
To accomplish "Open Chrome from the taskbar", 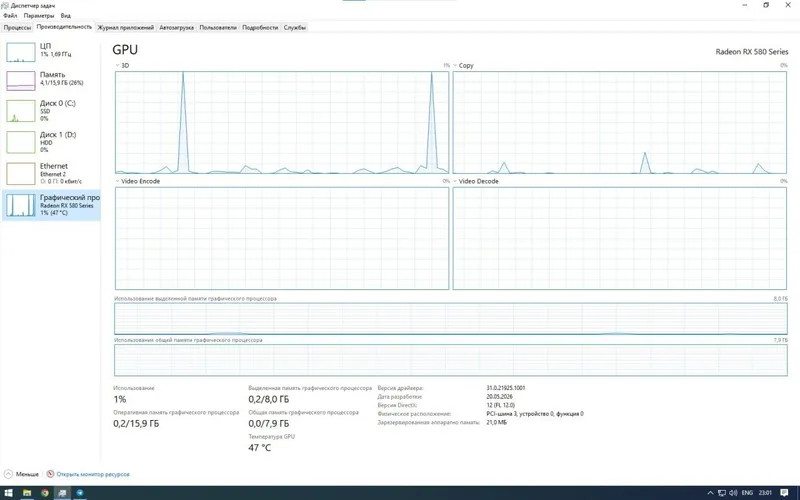I will pyautogui.click(x=45, y=493).
